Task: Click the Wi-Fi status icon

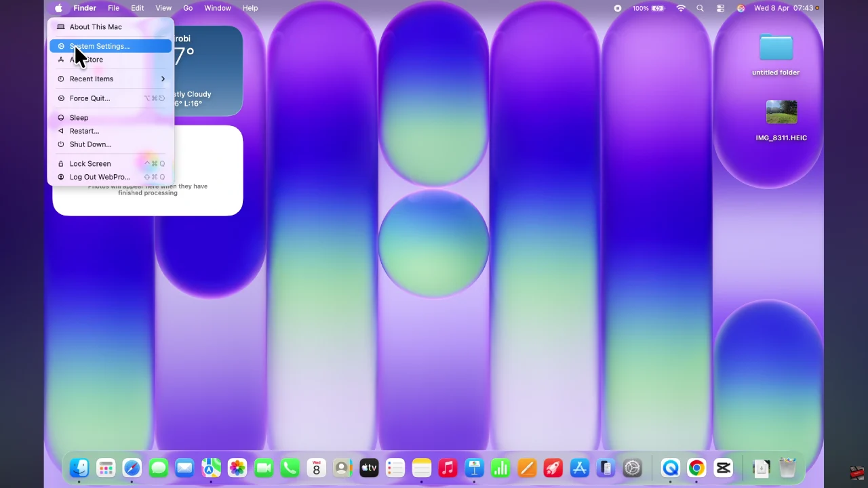Action: (x=681, y=8)
